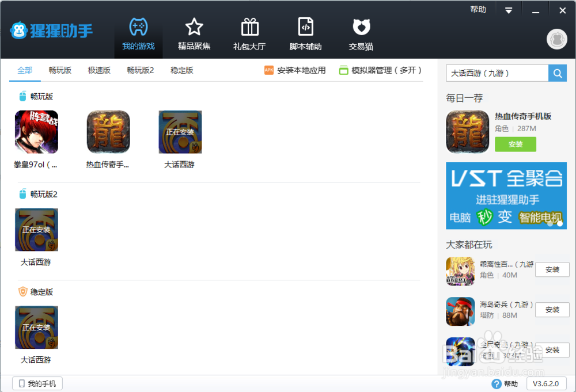Expand the title bar dropdown menu arrow

(509, 10)
